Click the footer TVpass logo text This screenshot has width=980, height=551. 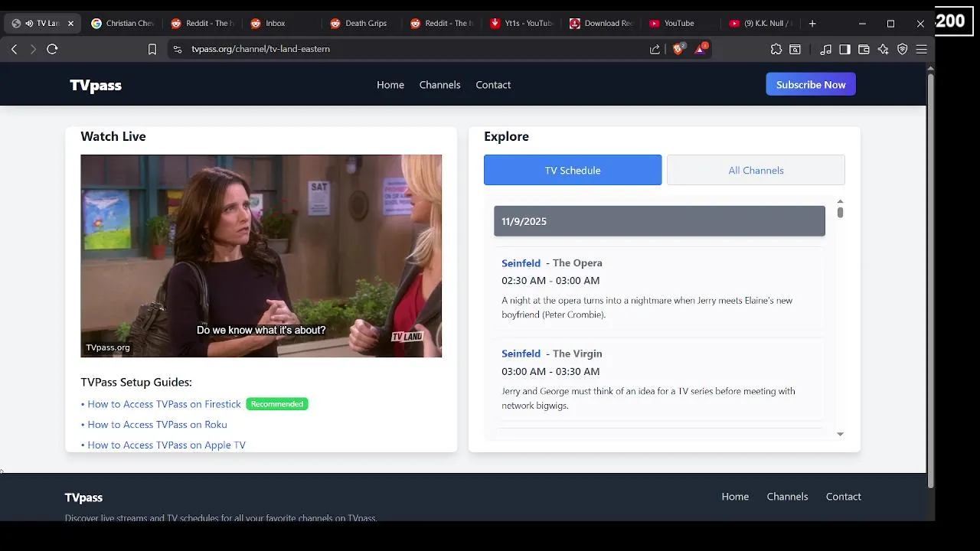[83, 497]
